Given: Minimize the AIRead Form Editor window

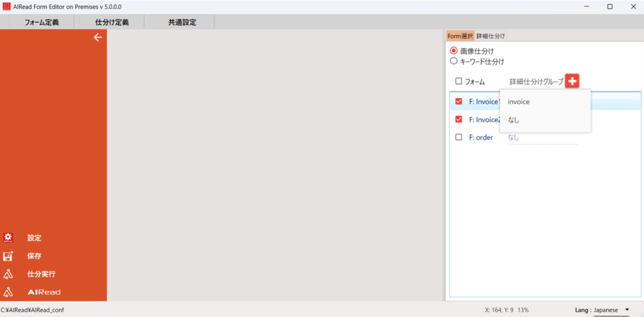Looking at the screenshot, I should pyautogui.click(x=587, y=6).
